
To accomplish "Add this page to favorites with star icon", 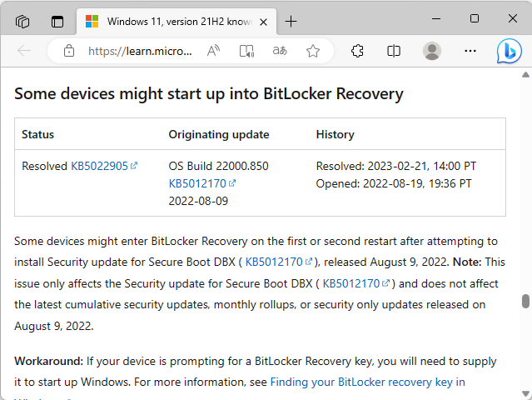I will click(x=313, y=51).
